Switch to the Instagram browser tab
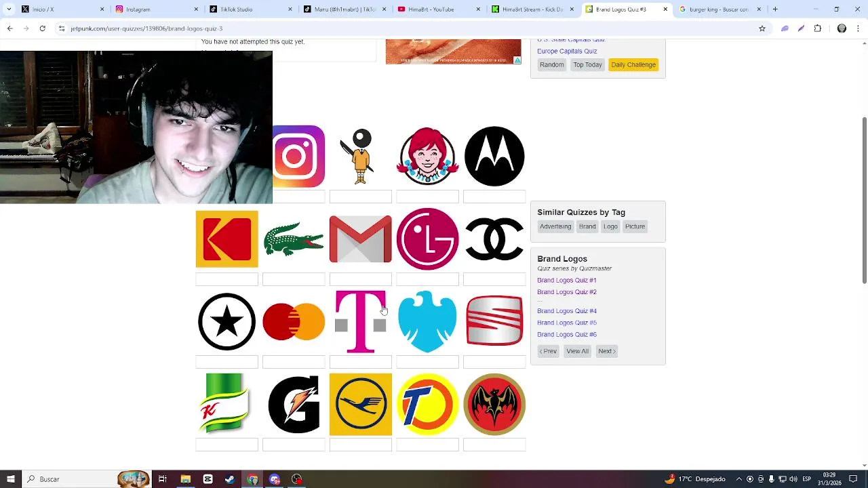 [157, 9]
